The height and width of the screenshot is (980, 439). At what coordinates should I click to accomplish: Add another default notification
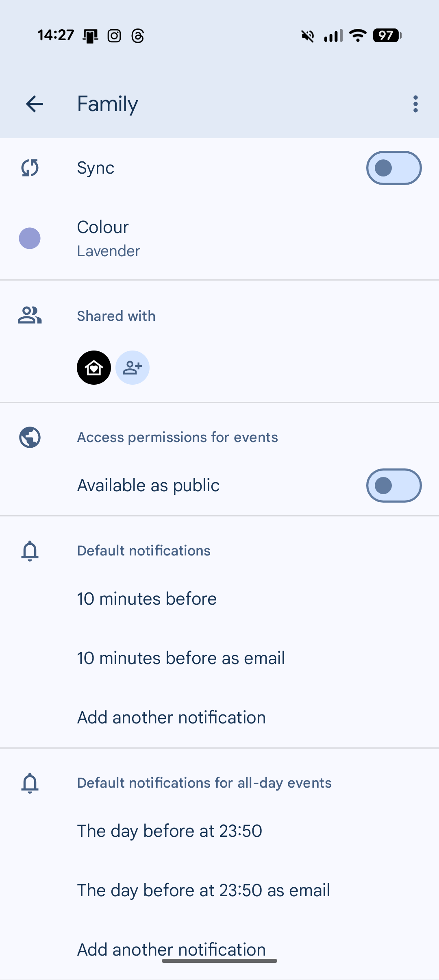pos(171,718)
